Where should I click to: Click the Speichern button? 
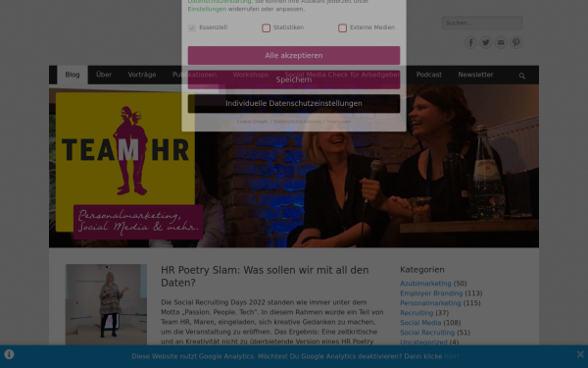click(x=294, y=79)
